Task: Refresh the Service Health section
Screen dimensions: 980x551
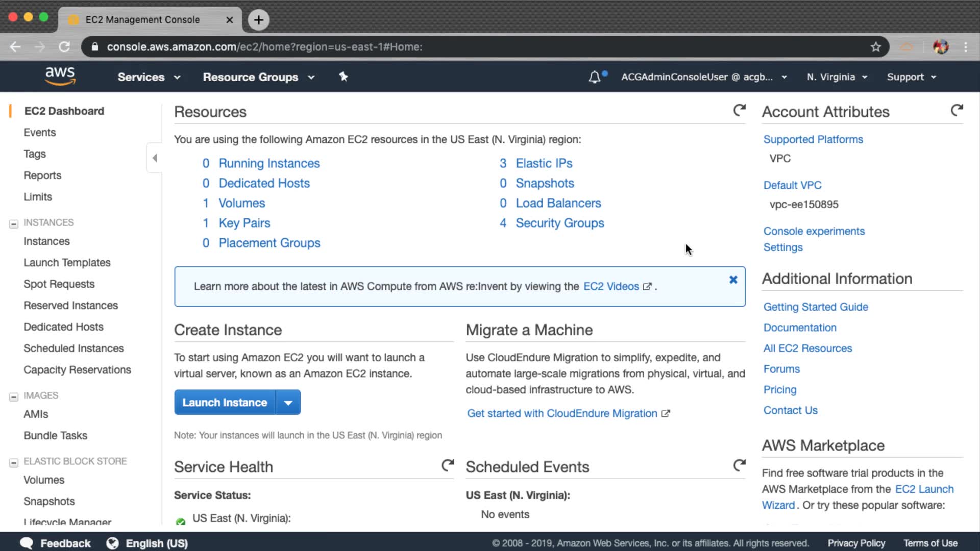Action: (448, 465)
